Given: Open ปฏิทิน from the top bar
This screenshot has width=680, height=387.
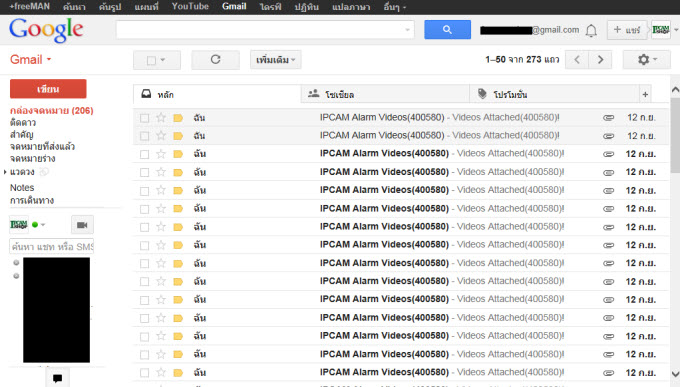Looking at the screenshot, I should 306,7.
